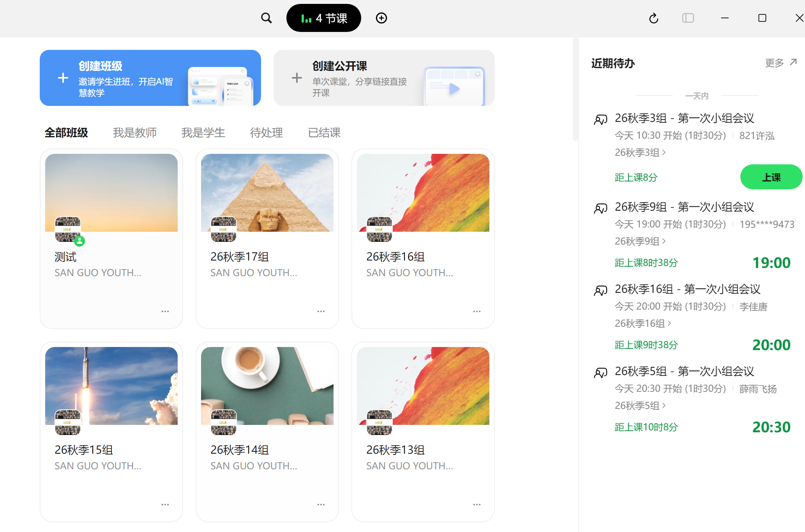Switch to the 我是学生 tab
The height and width of the screenshot is (532, 805).
(203, 133)
